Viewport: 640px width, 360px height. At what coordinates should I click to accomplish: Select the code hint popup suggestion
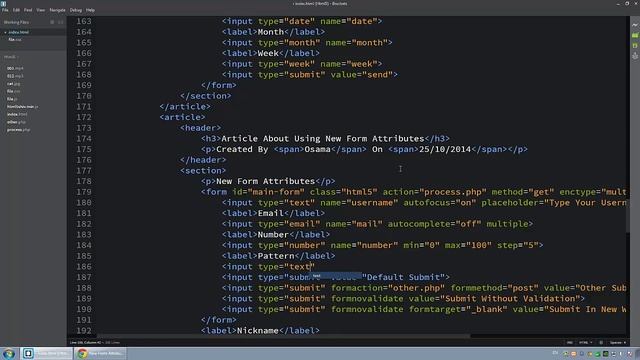coord(337,276)
